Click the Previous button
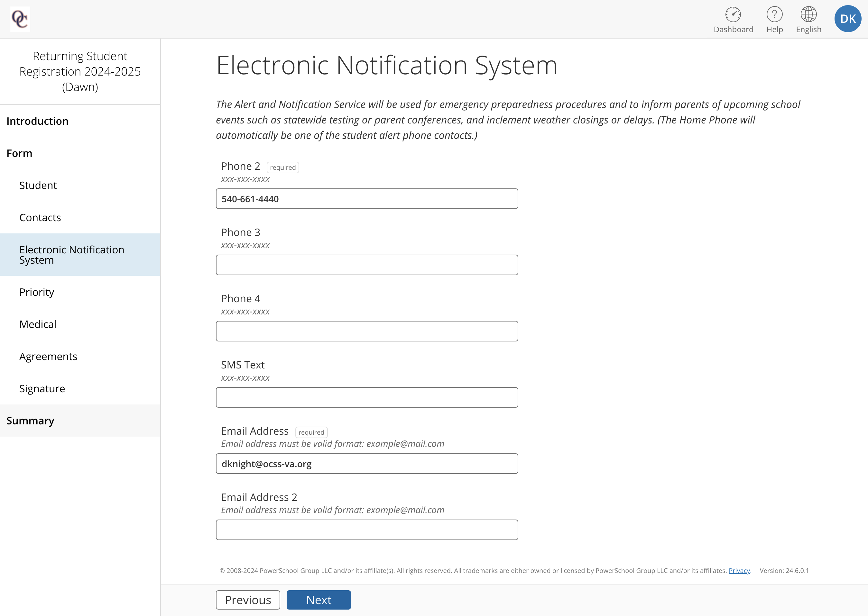The height and width of the screenshot is (616, 868). tap(248, 600)
